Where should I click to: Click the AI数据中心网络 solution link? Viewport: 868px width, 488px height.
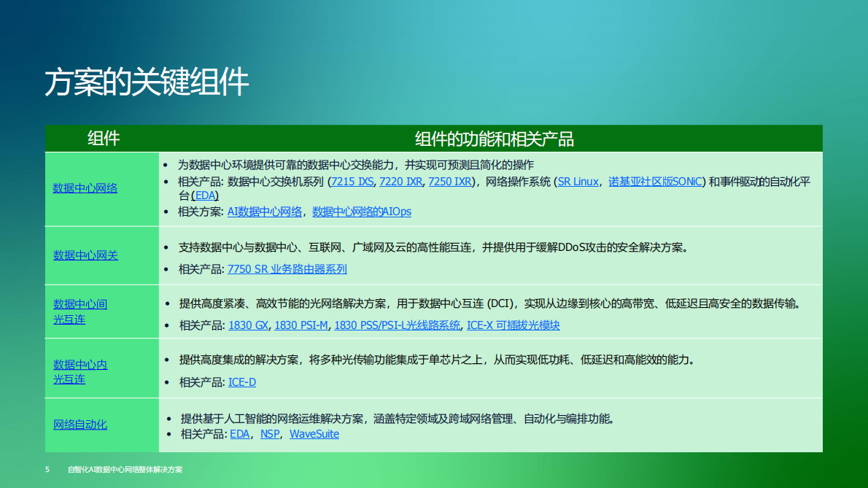pyautogui.click(x=263, y=212)
